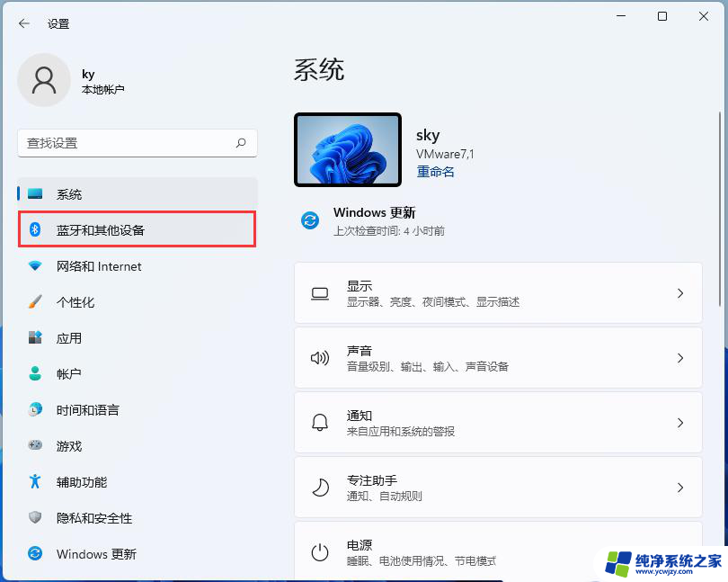The height and width of the screenshot is (582, 728).
Task: Click the Wi-Fi network icon in sidebar
Action: pos(35,266)
